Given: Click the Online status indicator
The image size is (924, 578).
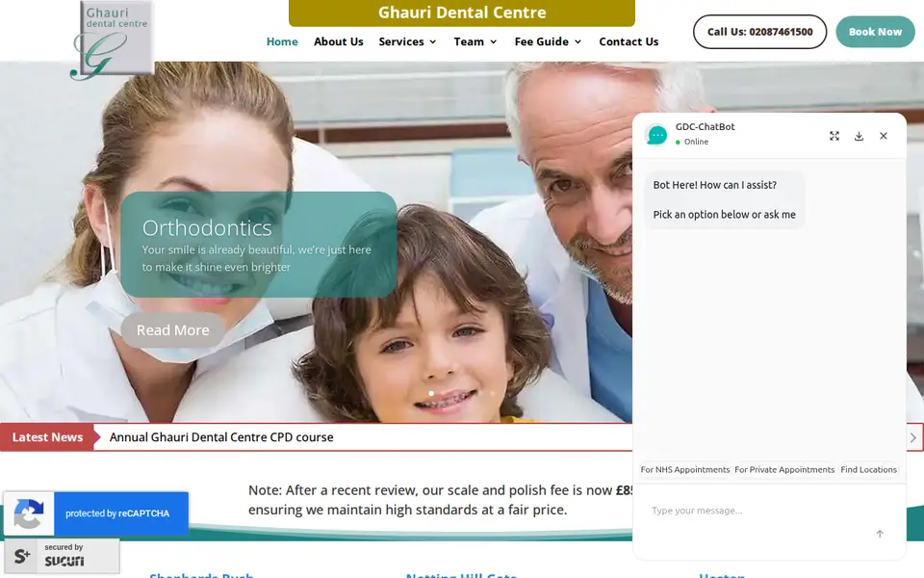Looking at the screenshot, I should click(692, 143).
